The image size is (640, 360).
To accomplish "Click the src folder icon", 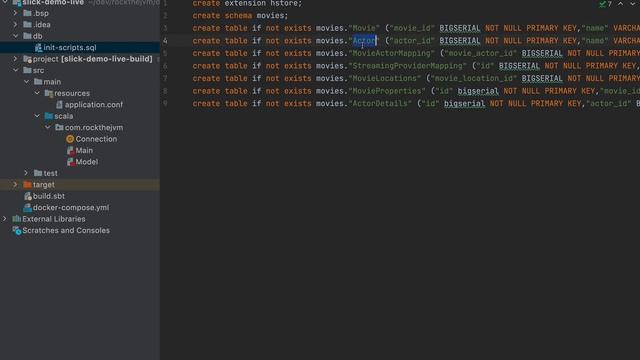I will [27, 70].
